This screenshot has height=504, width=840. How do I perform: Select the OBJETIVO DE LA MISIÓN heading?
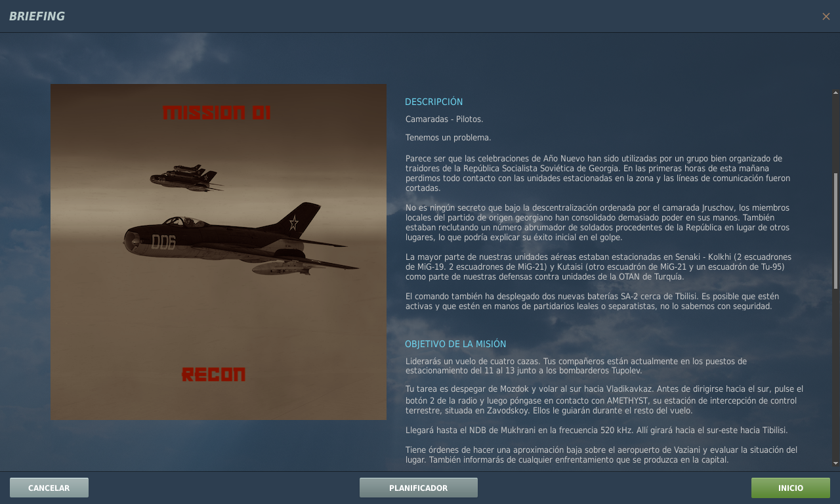455,344
